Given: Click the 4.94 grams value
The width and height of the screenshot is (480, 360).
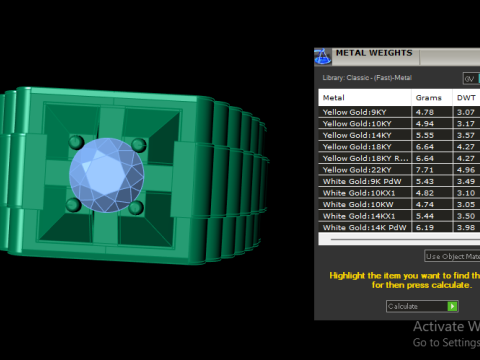Looking at the screenshot, I should point(425,124).
